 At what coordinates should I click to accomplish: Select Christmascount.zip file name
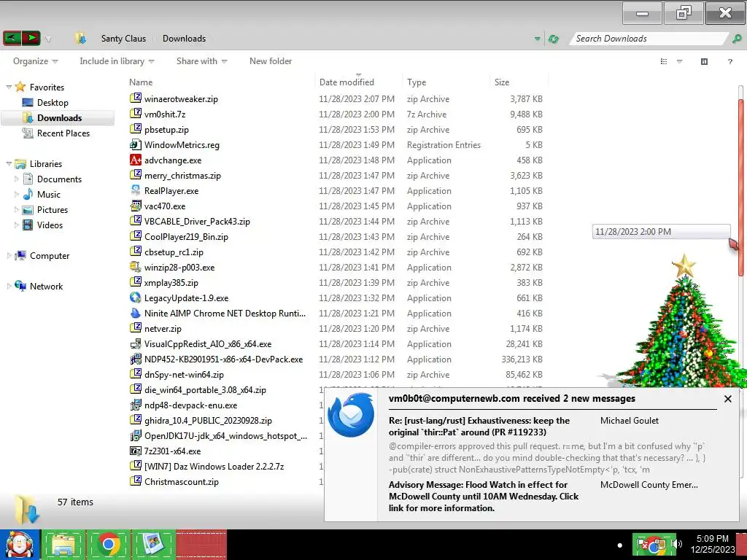point(182,482)
